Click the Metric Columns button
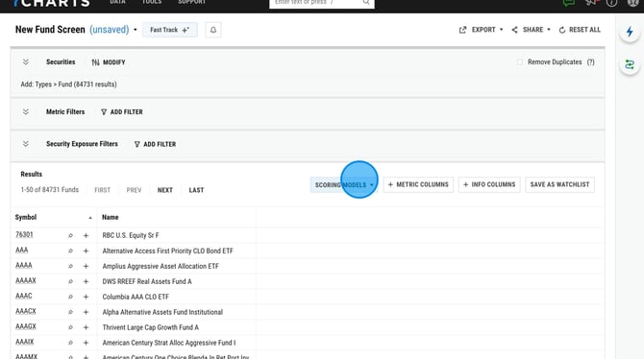 pyautogui.click(x=418, y=184)
